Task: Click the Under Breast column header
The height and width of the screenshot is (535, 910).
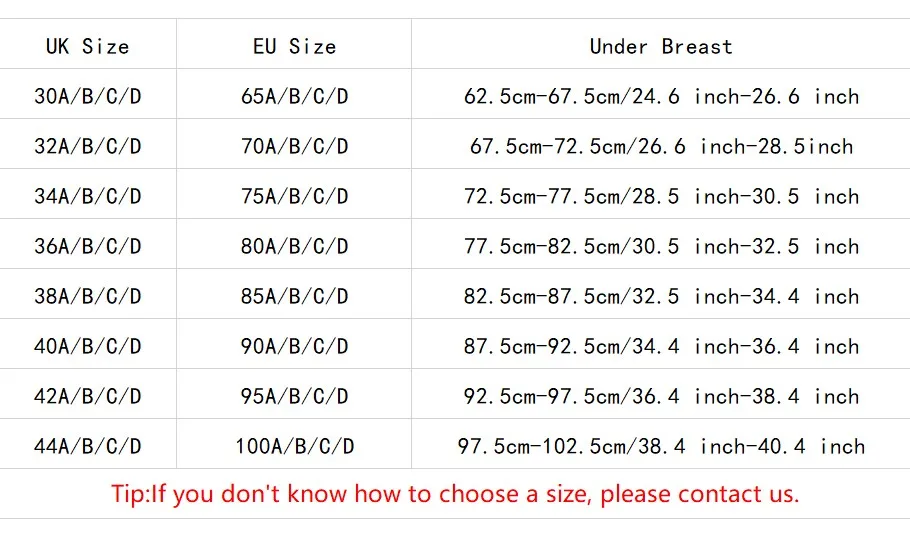Action: click(661, 46)
